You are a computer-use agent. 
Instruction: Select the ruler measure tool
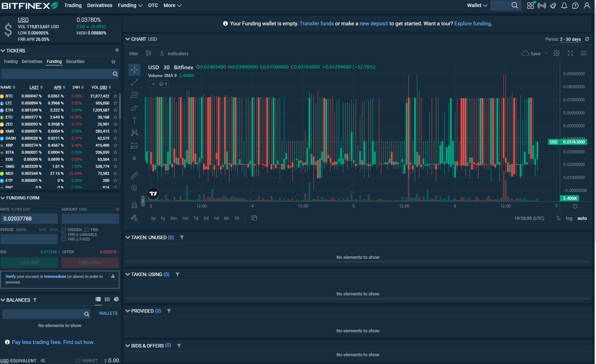[x=134, y=175]
